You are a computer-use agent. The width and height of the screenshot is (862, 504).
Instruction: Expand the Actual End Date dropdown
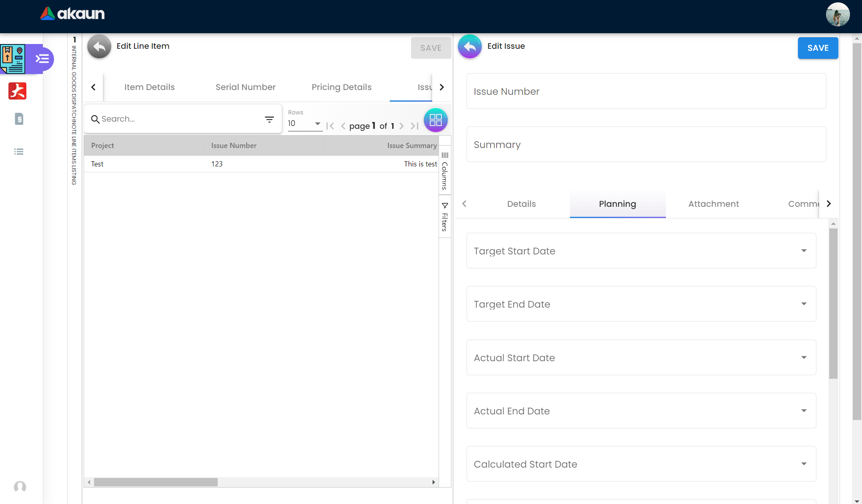(x=804, y=411)
